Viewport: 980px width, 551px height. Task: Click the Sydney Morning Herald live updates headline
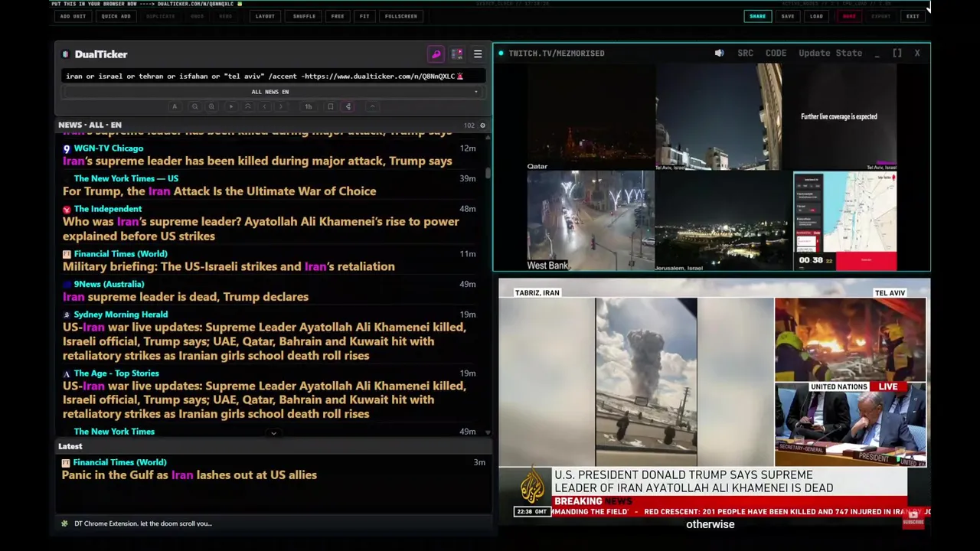point(264,341)
